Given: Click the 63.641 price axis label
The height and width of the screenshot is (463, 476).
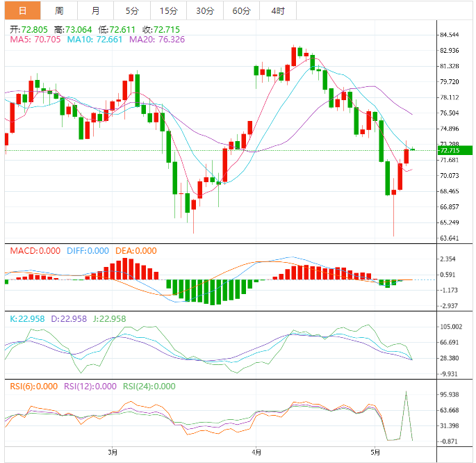Looking at the screenshot, I should (x=450, y=238).
